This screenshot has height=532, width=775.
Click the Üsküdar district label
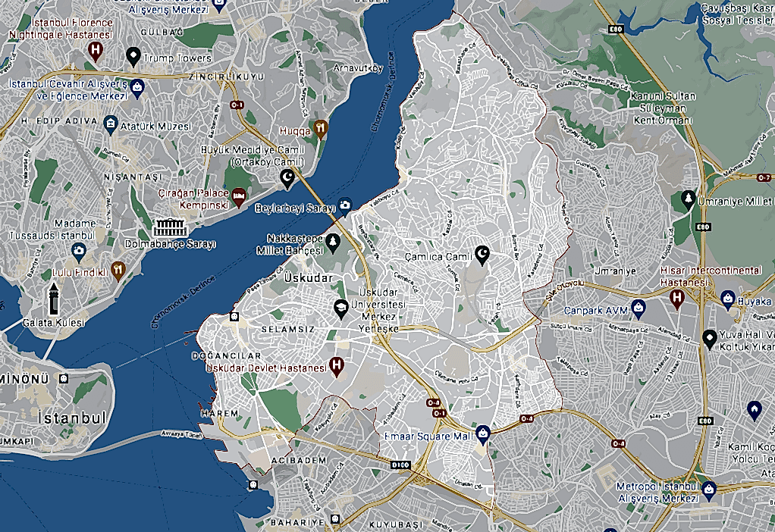(309, 278)
